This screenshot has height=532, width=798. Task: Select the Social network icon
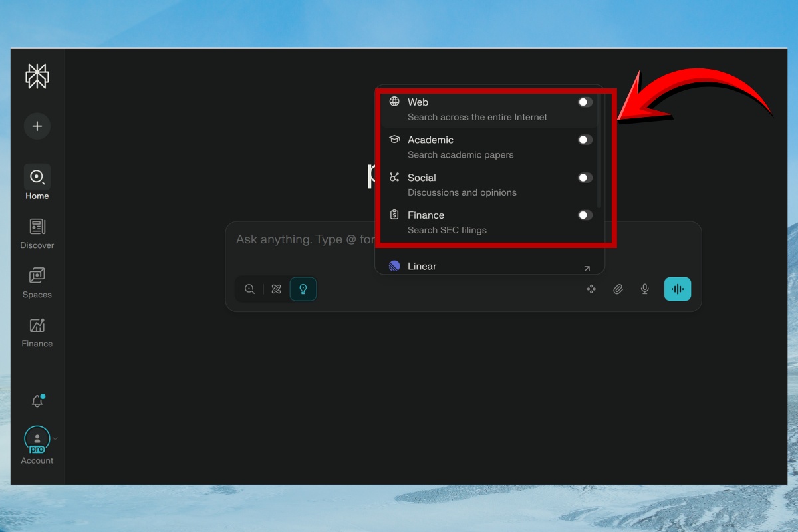click(x=394, y=177)
